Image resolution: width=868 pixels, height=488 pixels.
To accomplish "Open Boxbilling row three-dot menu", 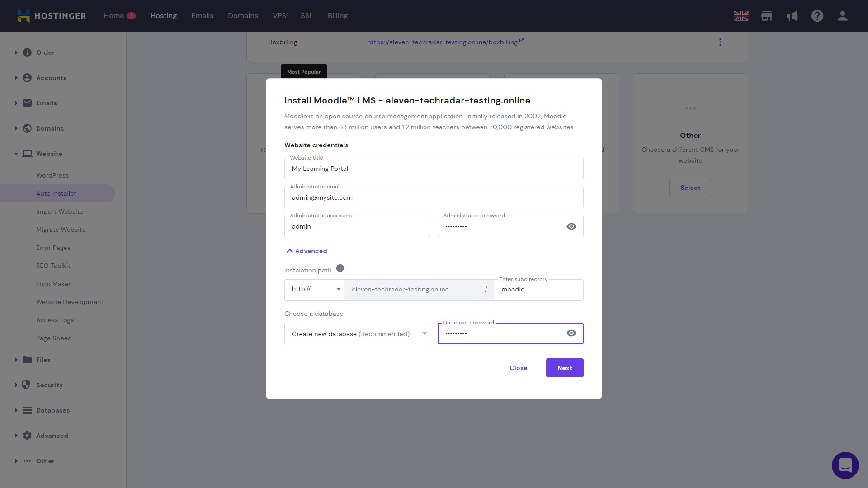I will 720,42.
